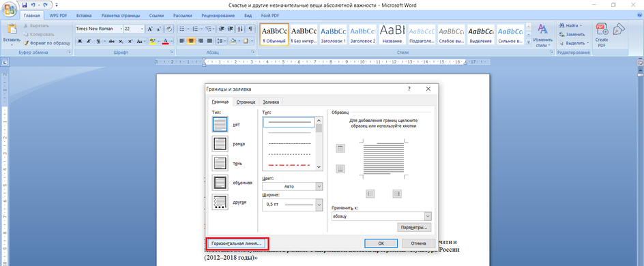Switch to the Страница tab in dialog
Screen dimensions: 644x266
click(x=246, y=102)
